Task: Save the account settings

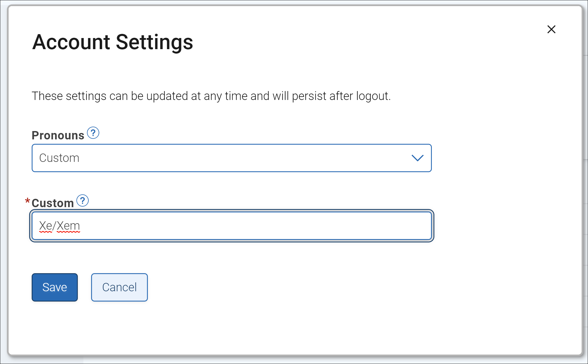Action: [55, 287]
